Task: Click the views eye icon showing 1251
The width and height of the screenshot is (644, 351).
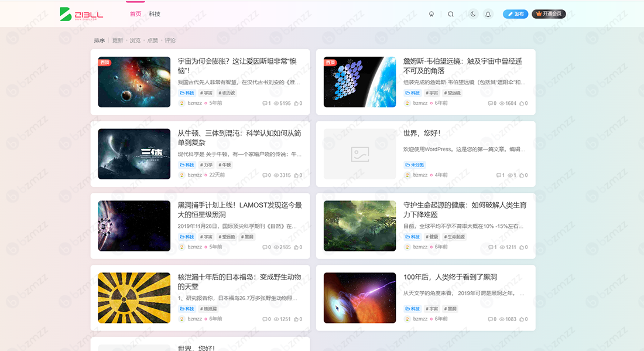Action: [276, 319]
